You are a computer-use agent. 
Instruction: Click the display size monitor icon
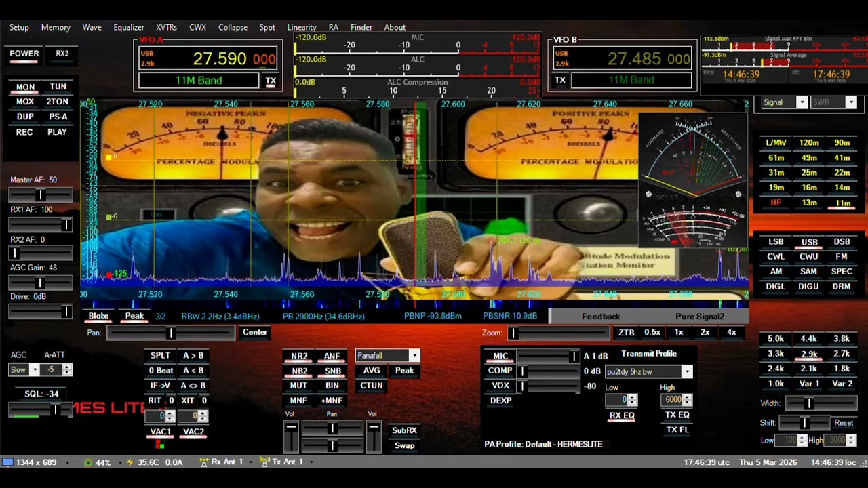[x=7, y=462]
